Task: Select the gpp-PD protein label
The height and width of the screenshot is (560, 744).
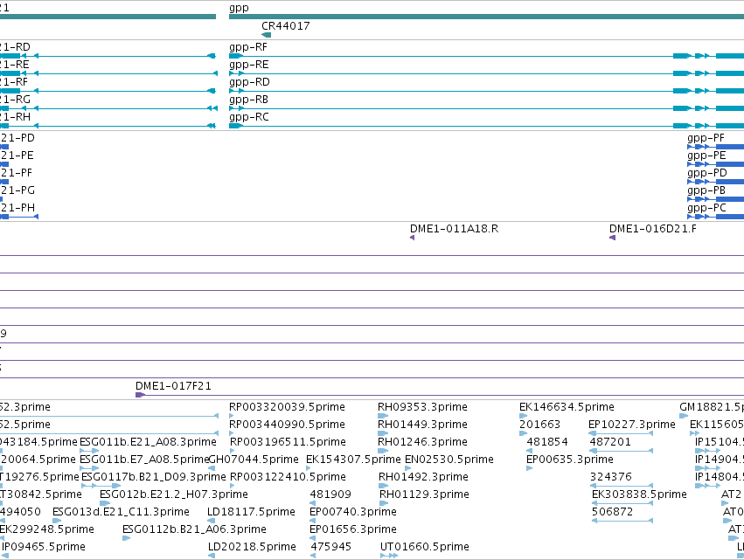Action: point(707,173)
